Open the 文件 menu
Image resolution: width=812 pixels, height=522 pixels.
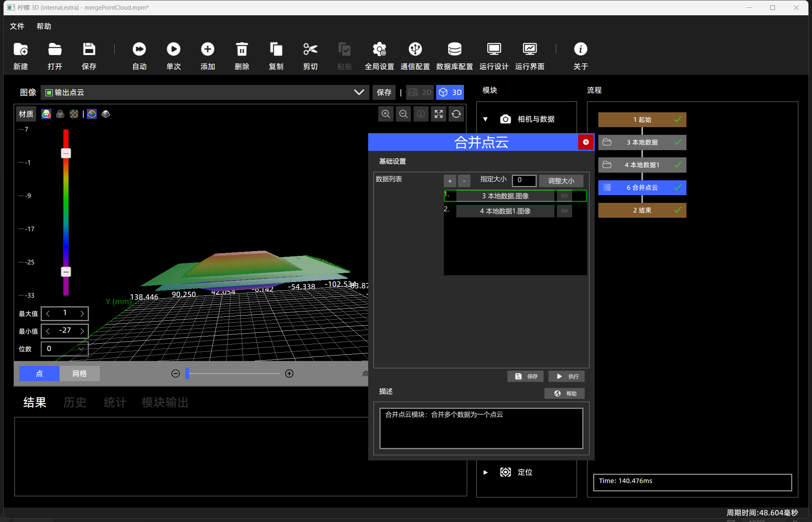[x=17, y=26]
